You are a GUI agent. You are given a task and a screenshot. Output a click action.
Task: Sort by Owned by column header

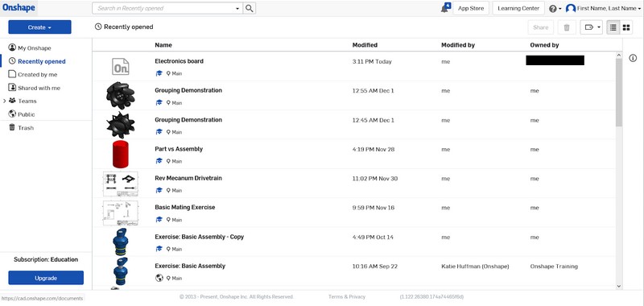pyautogui.click(x=544, y=45)
